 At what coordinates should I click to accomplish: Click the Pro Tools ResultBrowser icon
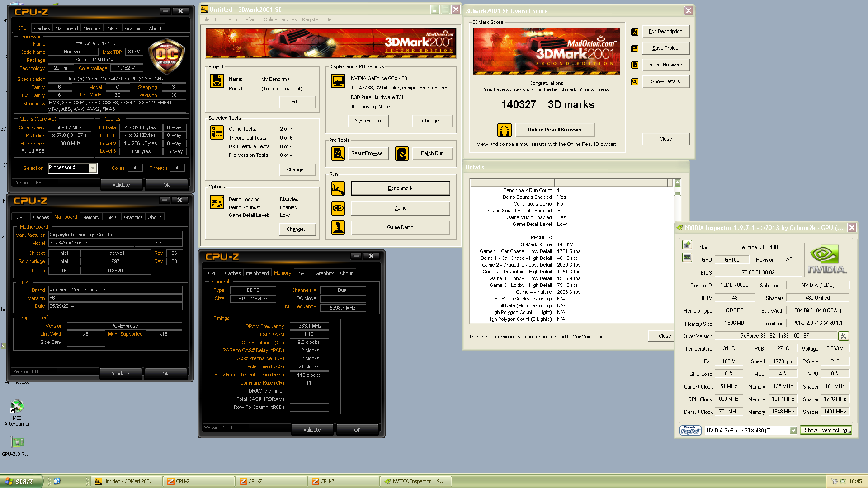[338, 154]
